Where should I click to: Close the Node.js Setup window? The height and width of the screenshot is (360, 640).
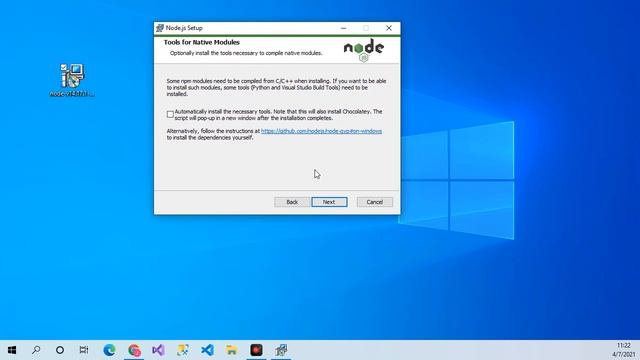tap(389, 28)
